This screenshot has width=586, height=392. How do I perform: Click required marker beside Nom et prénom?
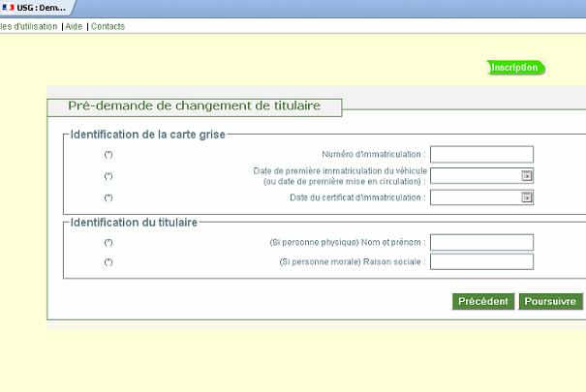pos(108,242)
